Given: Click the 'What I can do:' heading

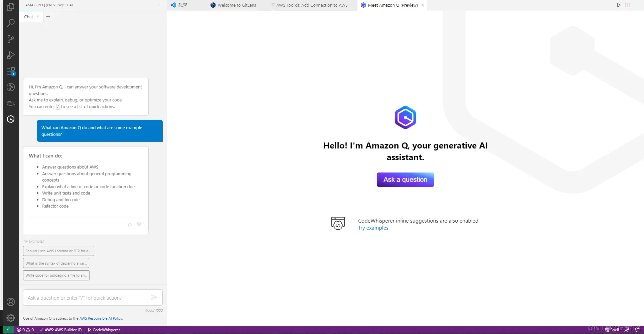Looking at the screenshot, I should click(45, 156).
